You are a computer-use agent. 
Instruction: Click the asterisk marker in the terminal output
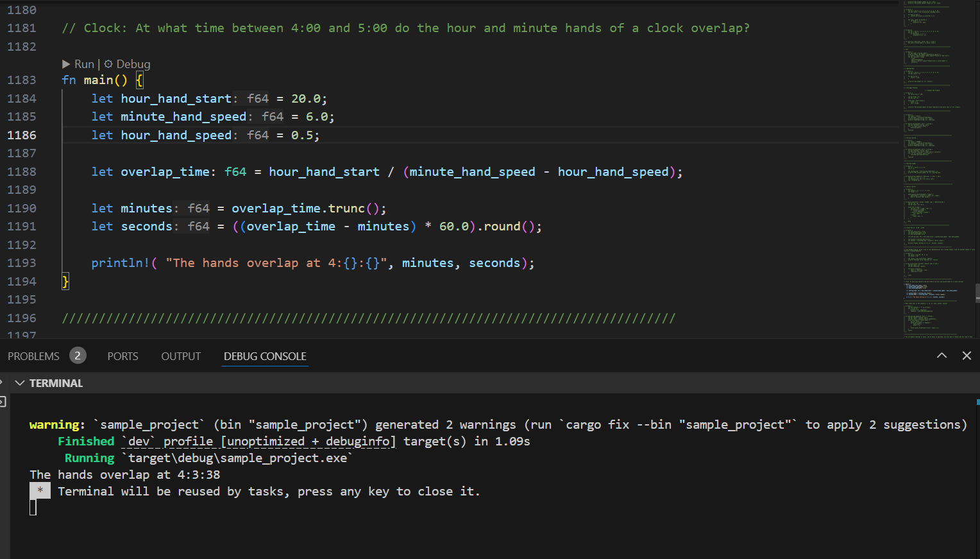[x=40, y=491]
